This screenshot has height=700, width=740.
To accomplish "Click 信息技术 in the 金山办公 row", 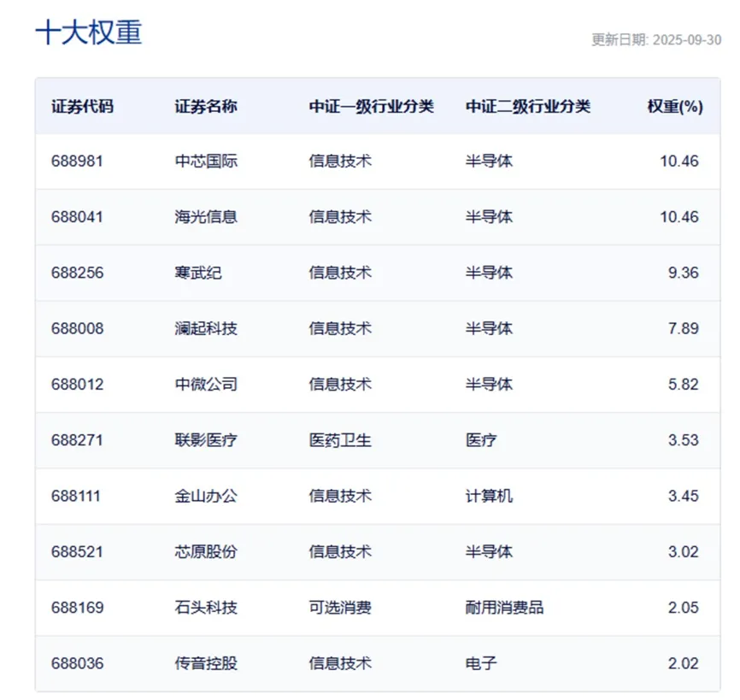I will coord(340,496).
